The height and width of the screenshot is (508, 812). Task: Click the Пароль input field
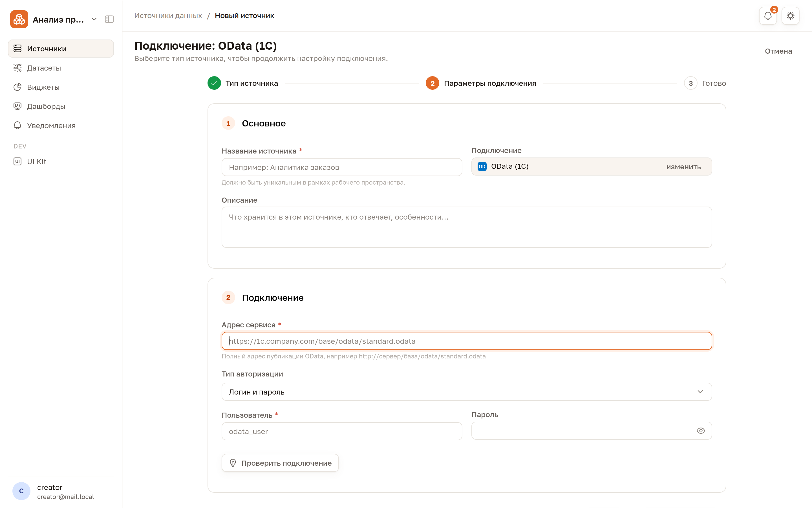pyautogui.click(x=592, y=431)
